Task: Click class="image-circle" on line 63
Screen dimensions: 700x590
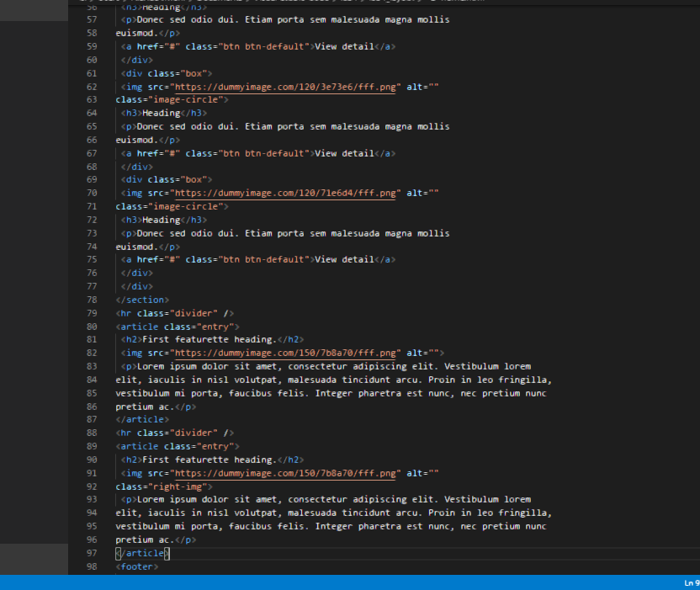Action: [x=172, y=99]
